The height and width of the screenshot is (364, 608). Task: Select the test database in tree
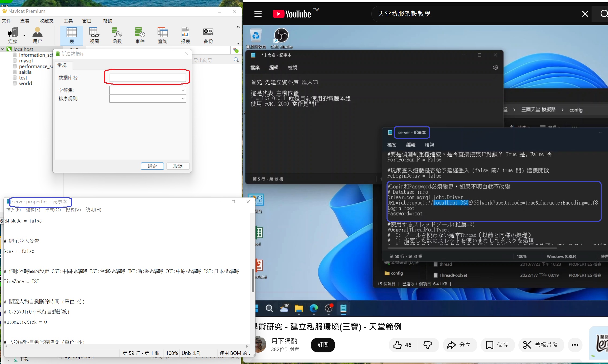[x=23, y=78]
